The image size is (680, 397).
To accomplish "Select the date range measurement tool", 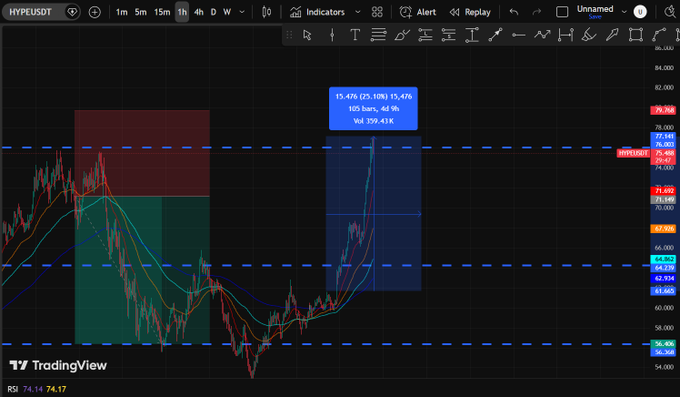I will (566, 35).
